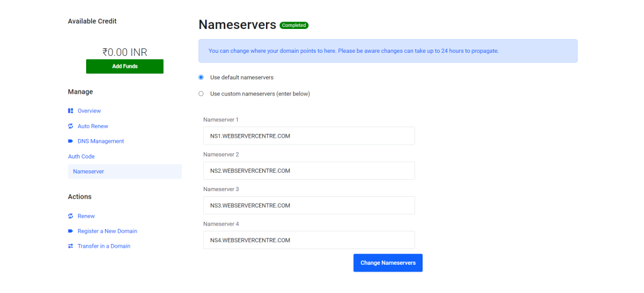Select Use custom nameservers radio button
The image size is (644, 293).
pos(201,94)
